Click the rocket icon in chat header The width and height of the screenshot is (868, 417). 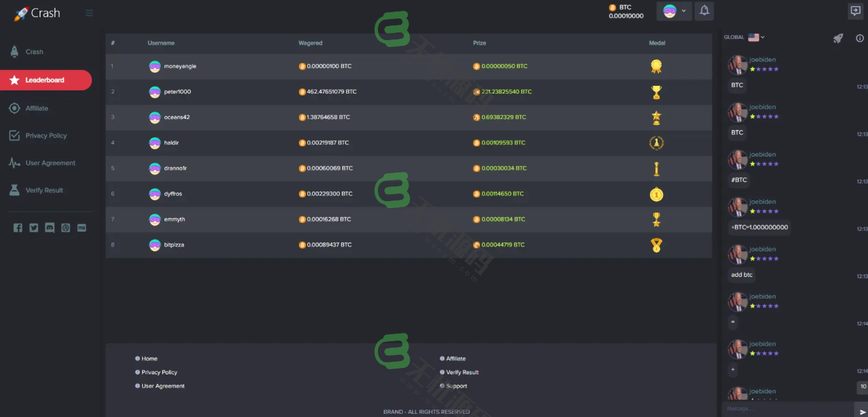pyautogui.click(x=838, y=38)
